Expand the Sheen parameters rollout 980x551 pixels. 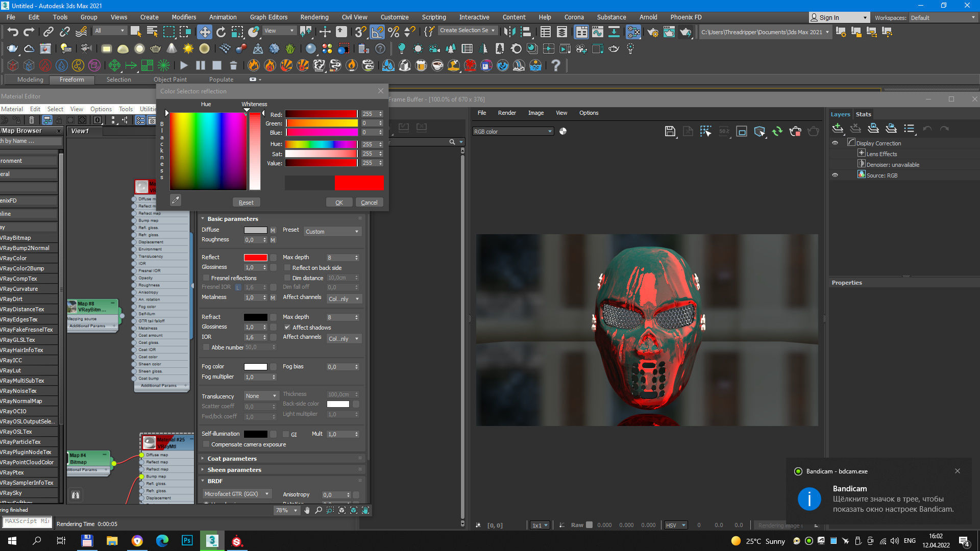(234, 470)
